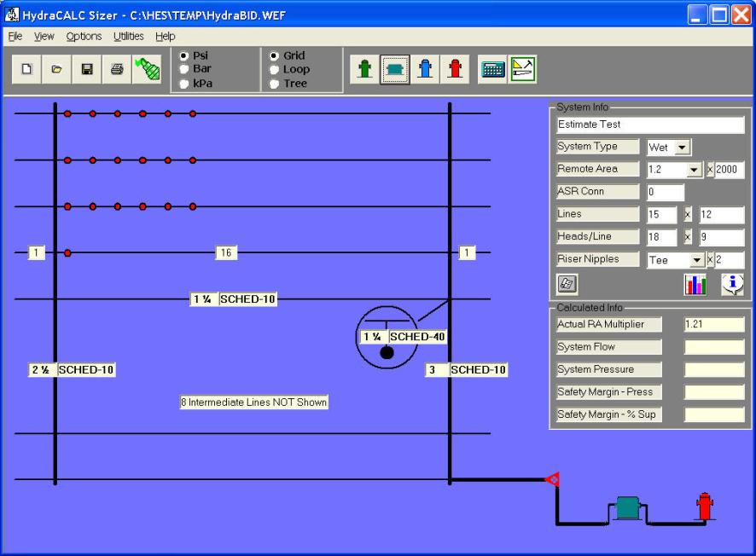Click the HydraCALC title bar app icon

coord(11,15)
